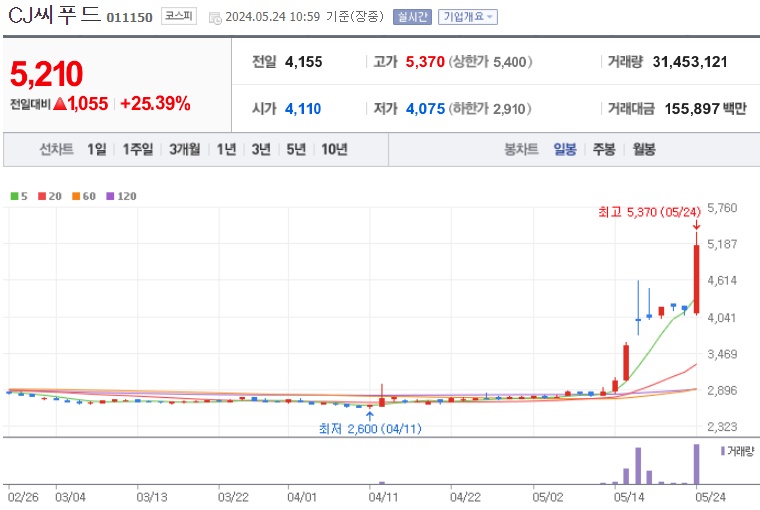Click the opening price value 4,110
Screen dimensions: 760x510
tap(303, 109)
